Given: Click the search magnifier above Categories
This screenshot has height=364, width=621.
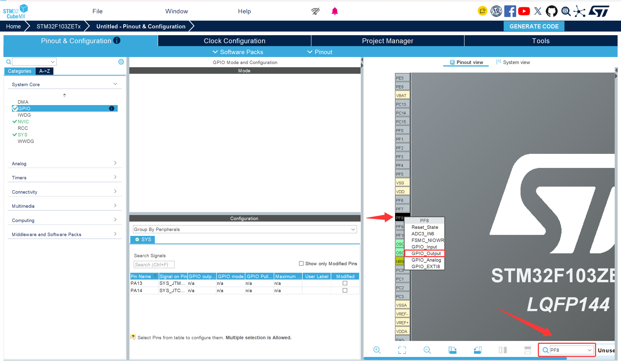Looking at the screenshot, I should pos(8,62).
